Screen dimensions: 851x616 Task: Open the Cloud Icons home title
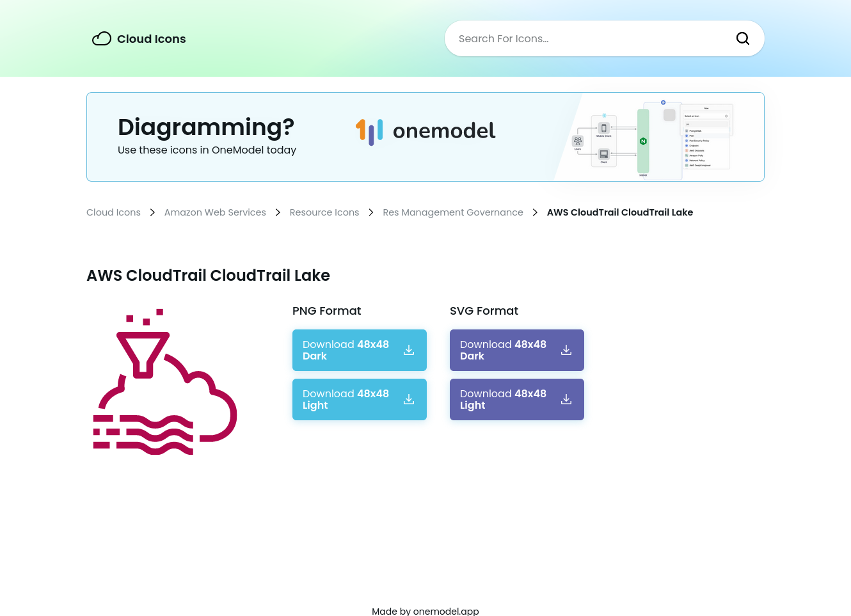(x=152, y=39)
